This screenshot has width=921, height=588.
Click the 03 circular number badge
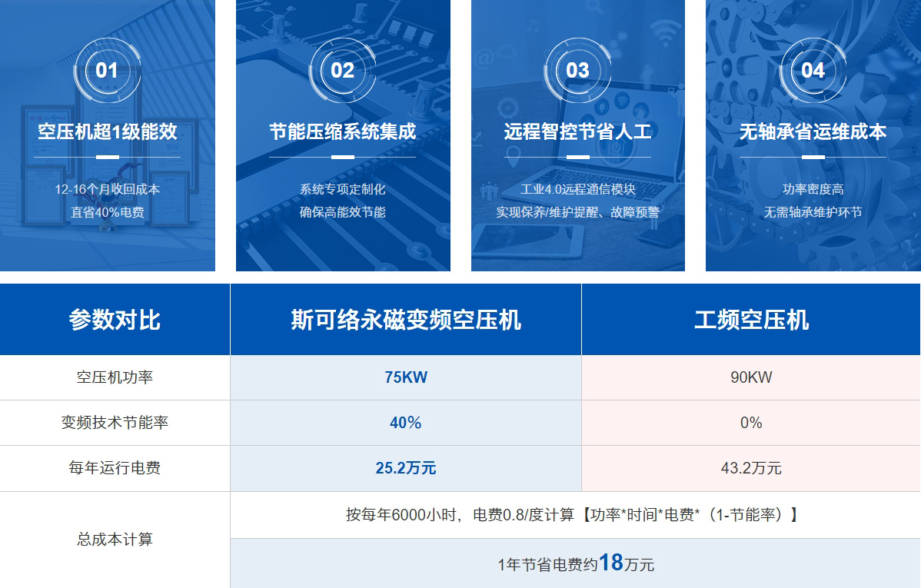pos(577,71)
